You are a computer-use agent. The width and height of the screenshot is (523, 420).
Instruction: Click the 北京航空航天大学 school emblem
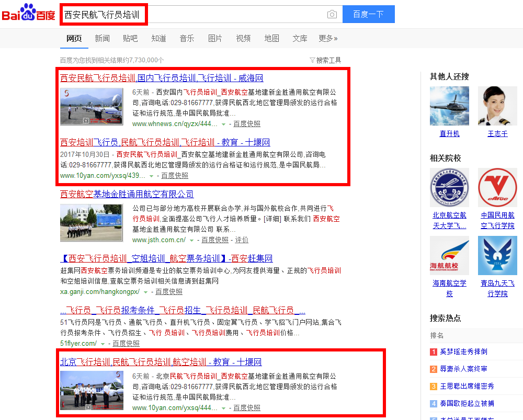pyautogui.click(x=449, y=187)
